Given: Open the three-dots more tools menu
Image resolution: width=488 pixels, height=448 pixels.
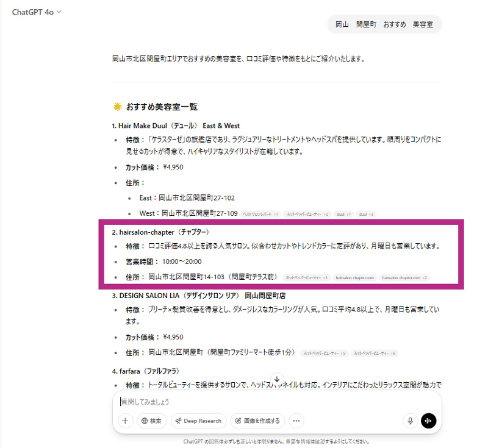Looking at the screenshot, I should coord(296,421).
